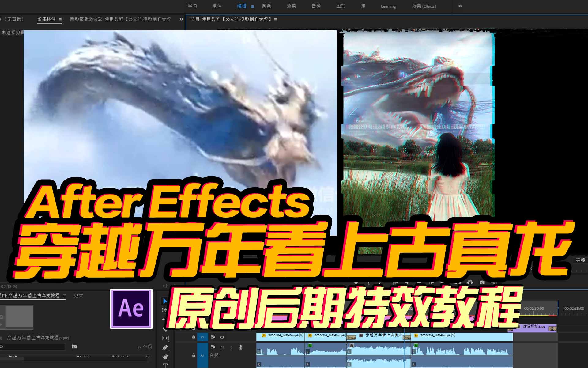The width and height of the screenshot is (588, 368).
Task: Toggle lock on video track V1
Action: click(x=194, y=337)
